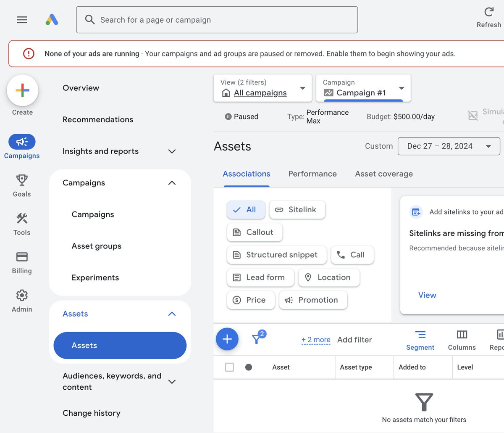Screen dimensions: 504x433
Task: Click the Google Ads logo
Action: pyautogui.click(x=52, y=20)
